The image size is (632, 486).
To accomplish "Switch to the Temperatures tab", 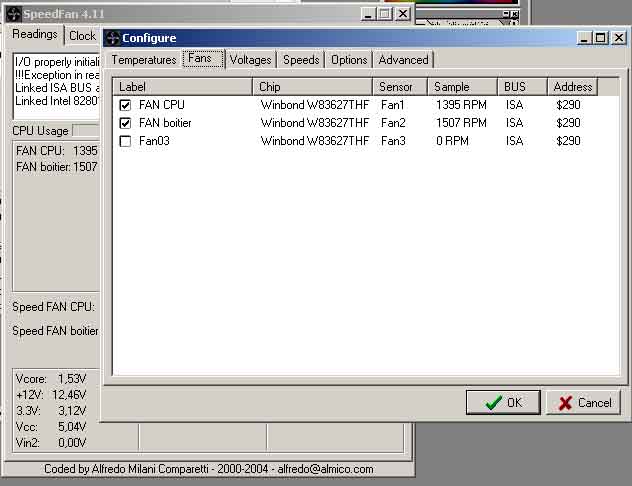I will pyautogui.click(x=144, y=60).
